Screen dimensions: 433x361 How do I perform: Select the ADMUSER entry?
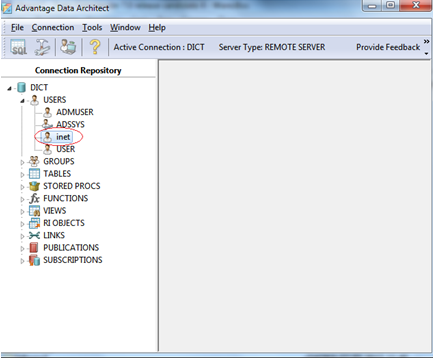[x=75, y=112]
